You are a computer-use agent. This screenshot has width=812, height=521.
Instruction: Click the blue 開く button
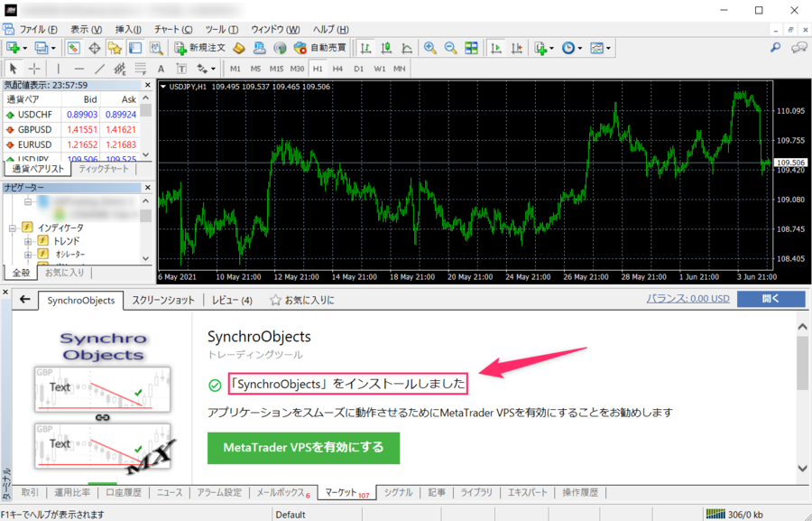click(771, 299)
